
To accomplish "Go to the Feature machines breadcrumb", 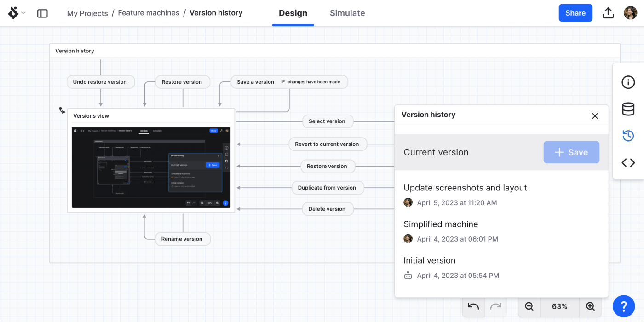I will click(149, 13).
